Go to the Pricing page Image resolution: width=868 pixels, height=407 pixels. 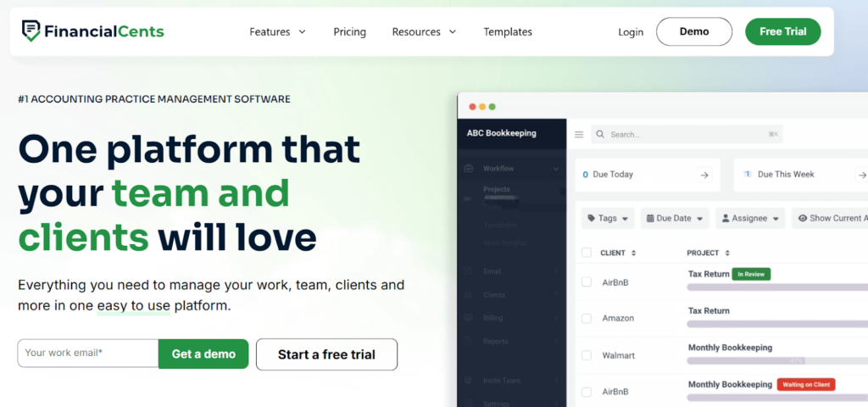coord(349,32)
